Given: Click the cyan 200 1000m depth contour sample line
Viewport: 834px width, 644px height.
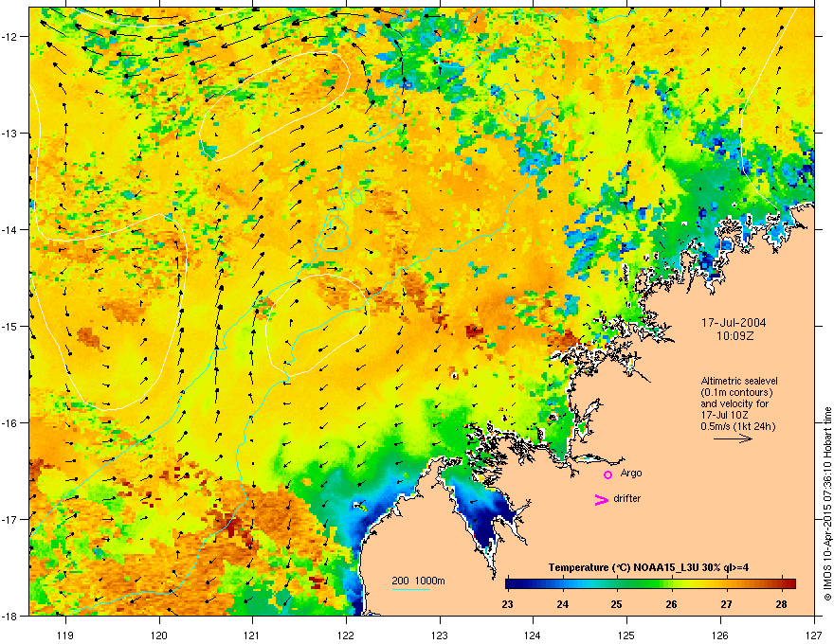Looking at the screenshot, I should click(411, 590).
